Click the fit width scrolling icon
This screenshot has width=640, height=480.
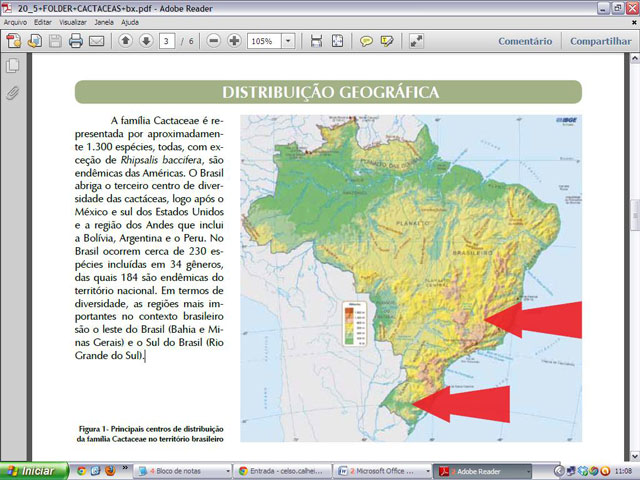[316, 41]
